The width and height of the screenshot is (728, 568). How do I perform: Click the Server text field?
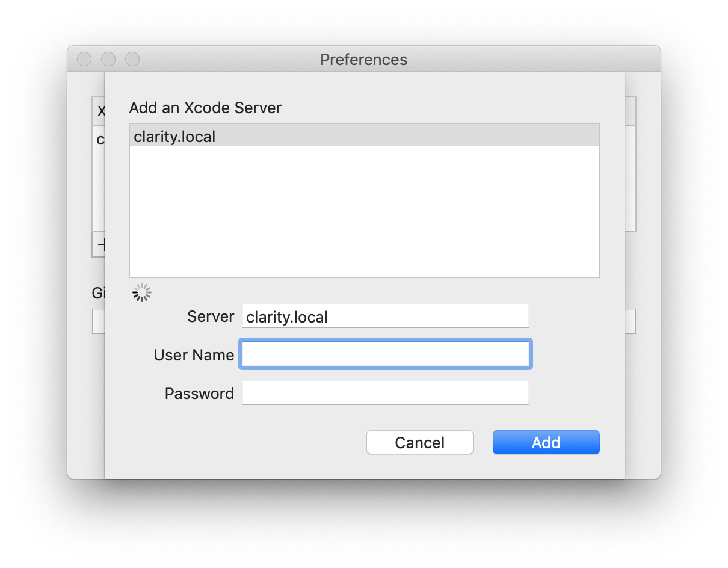click(385, 315)
